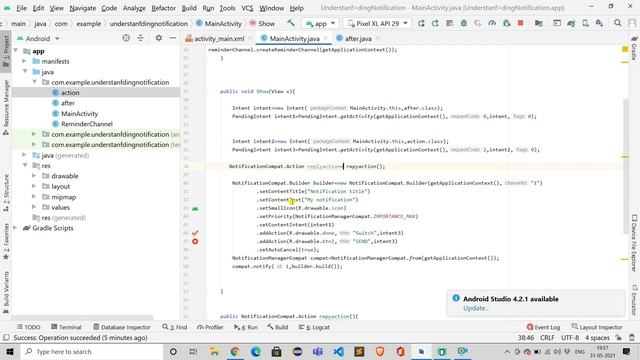Click the Show method breadcrumb
This screenshot has width=640, height=360.
point(262,24)
